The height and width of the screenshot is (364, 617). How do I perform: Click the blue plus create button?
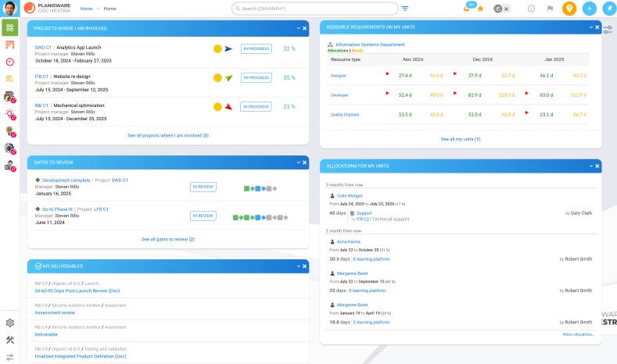[x=590, y=9]
